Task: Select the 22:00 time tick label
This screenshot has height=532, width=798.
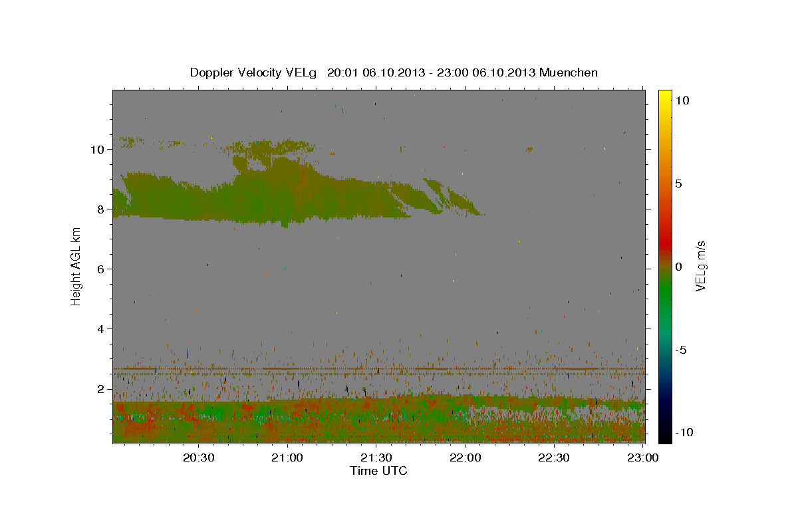Action: click(x=465, y=458)
